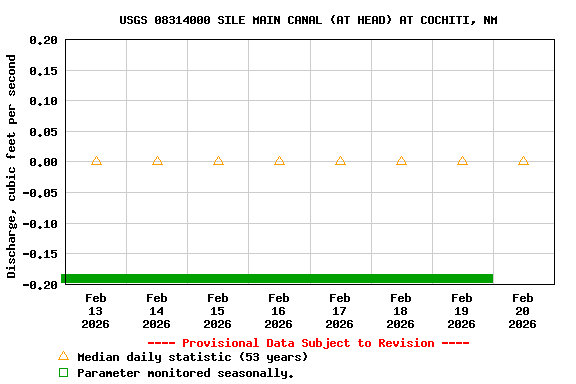Image resolution: width=576 pixels, height=384 pixels.
Task: Click the -0.20 y-axis value
Action: click(40, 285)
